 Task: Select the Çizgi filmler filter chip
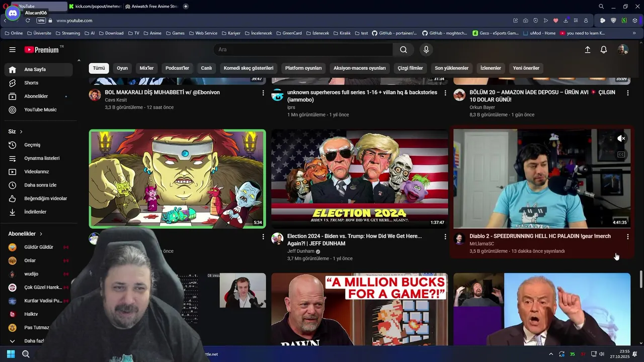[410, 68]
